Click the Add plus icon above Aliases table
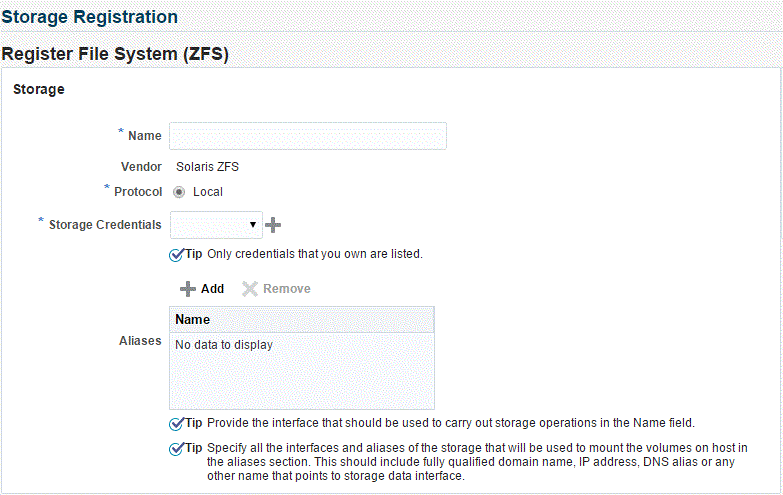 click(x=187, y=289)
